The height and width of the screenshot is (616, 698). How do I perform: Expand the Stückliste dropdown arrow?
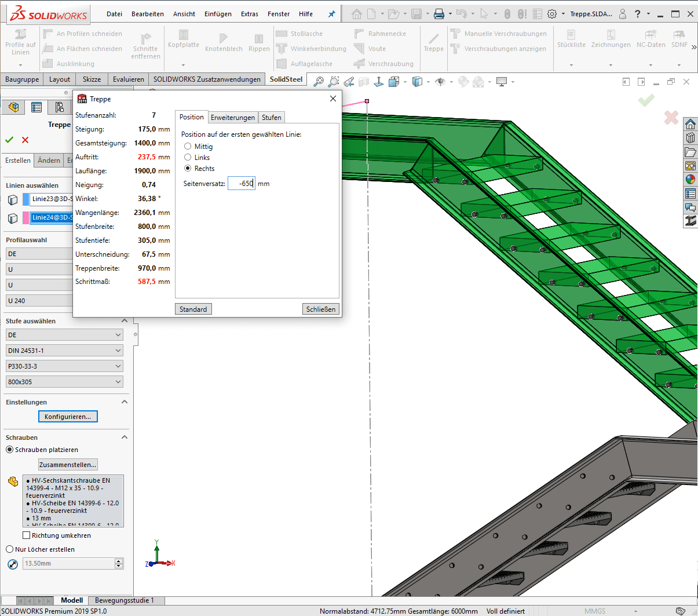click(x=571, y=65)
